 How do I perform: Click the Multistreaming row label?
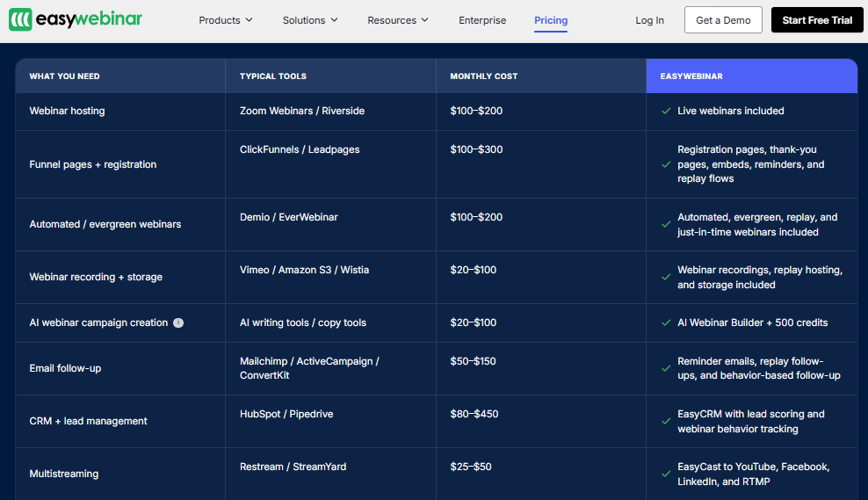[63, 474]
